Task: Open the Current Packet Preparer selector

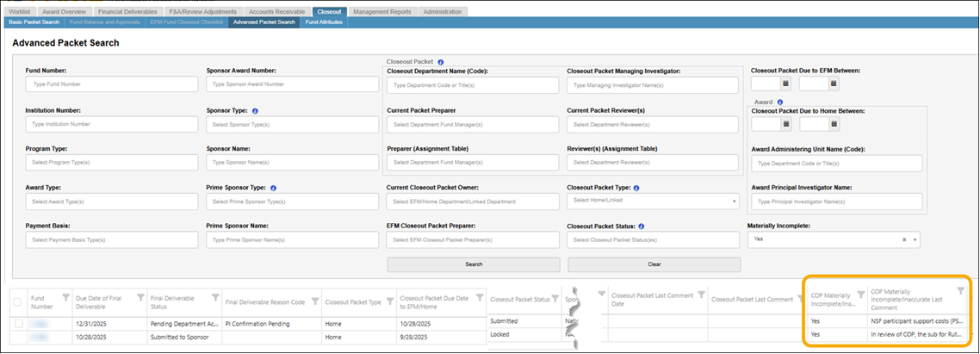Action: [473, 125]
